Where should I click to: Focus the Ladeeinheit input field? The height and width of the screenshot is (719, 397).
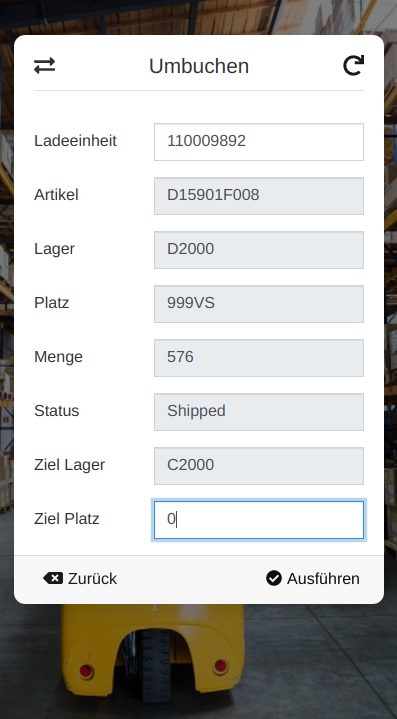(x=259, y=142)
